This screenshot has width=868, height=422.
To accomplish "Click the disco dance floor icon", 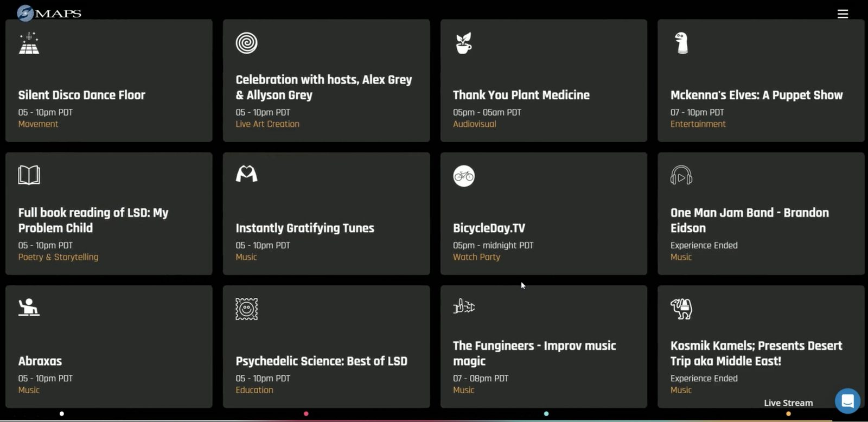I will pos(29,43).
